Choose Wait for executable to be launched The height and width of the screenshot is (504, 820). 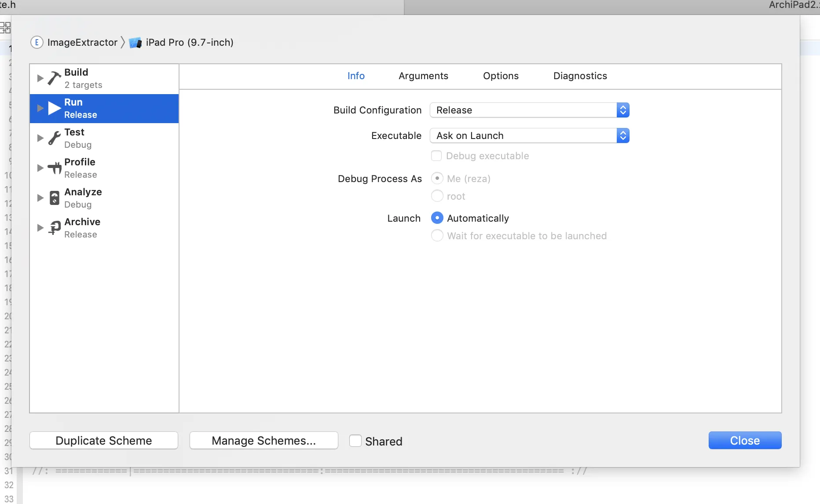(437, 236)
